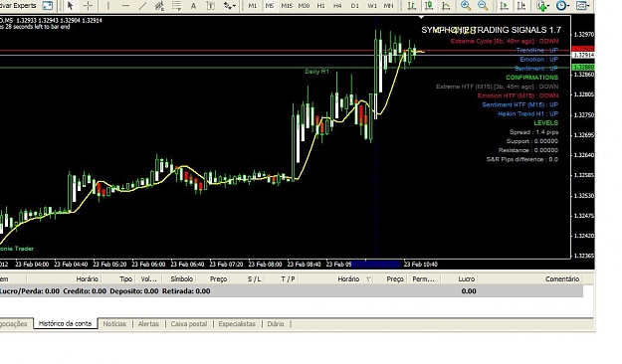This screenshot has height=364, width=622.
Task: Click the Heikin Trend H1 : UP line
Action: [528, 113]
